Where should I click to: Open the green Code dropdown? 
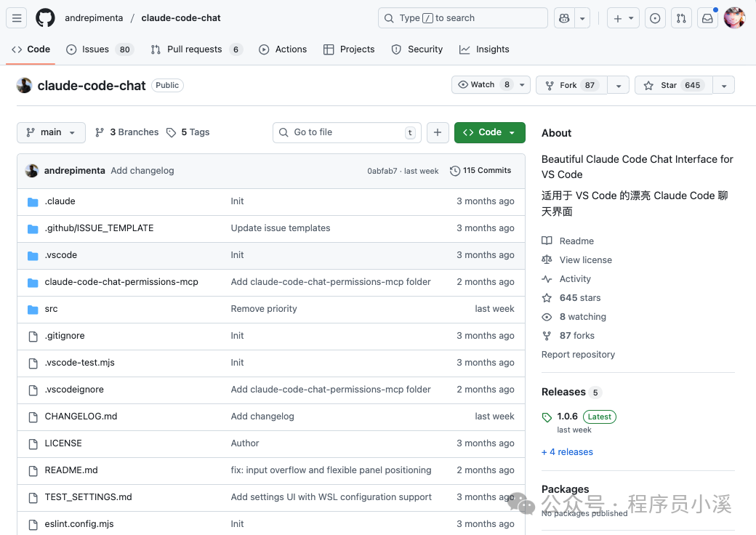pos(489,132)
